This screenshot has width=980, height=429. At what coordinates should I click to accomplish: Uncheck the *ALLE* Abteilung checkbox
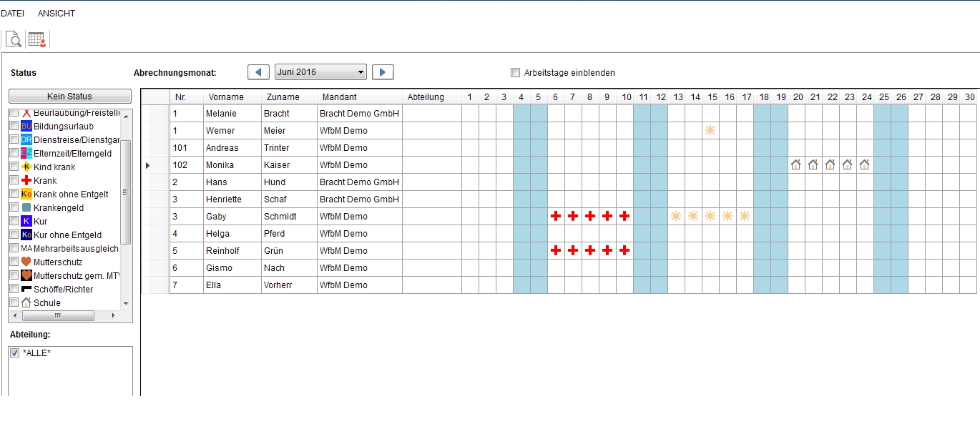tap(15, 353)
